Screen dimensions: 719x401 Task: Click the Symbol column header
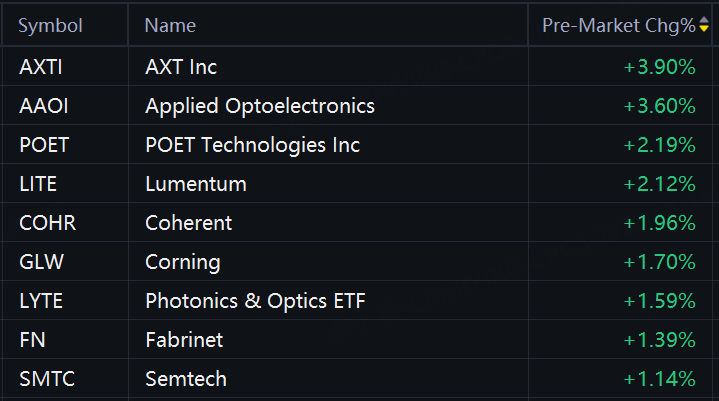50,26
